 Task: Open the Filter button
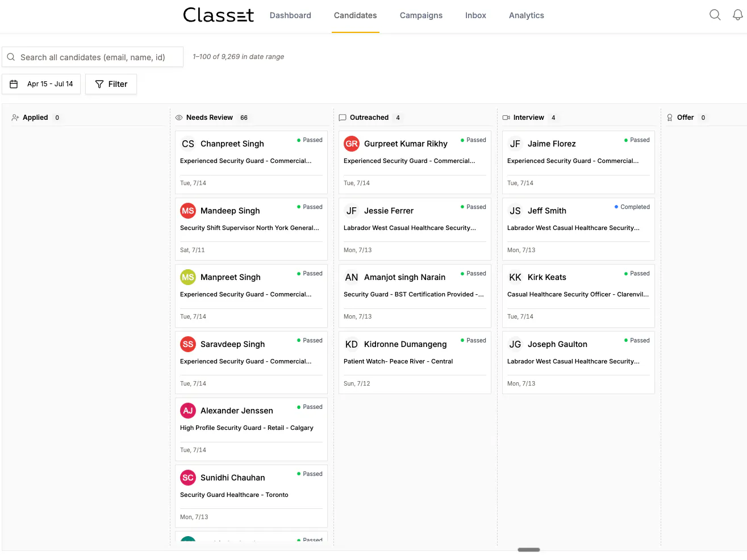111,84
